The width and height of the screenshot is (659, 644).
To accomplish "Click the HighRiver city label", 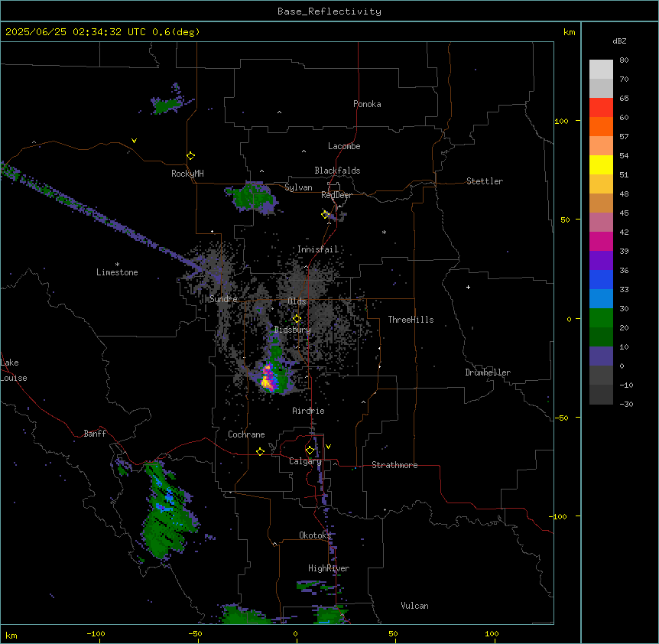I will tap(329, 568).
